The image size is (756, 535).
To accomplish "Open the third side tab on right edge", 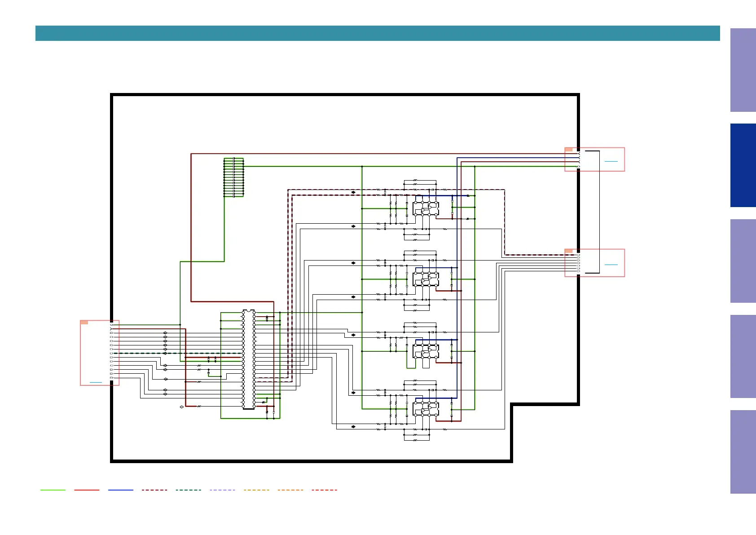I will pos(743,261).
